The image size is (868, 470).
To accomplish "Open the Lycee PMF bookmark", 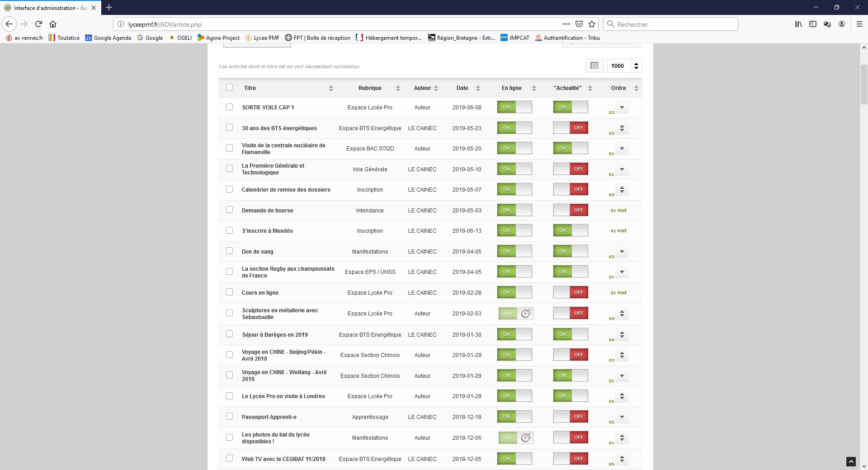I will pos(262,38).
